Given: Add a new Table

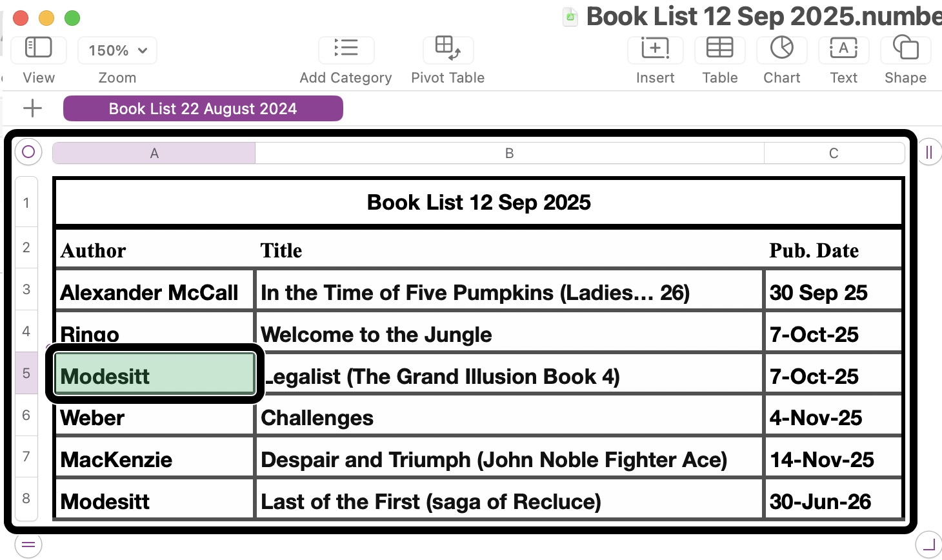Looking at the screenshot, I should click(x=719, y=49).
